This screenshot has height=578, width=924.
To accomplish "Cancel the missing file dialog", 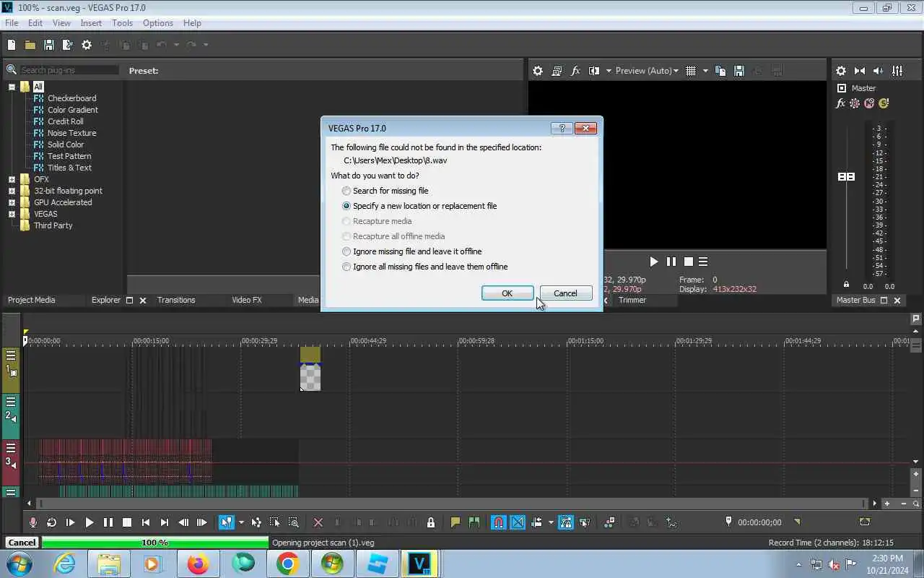I will (x=565, y=293).
